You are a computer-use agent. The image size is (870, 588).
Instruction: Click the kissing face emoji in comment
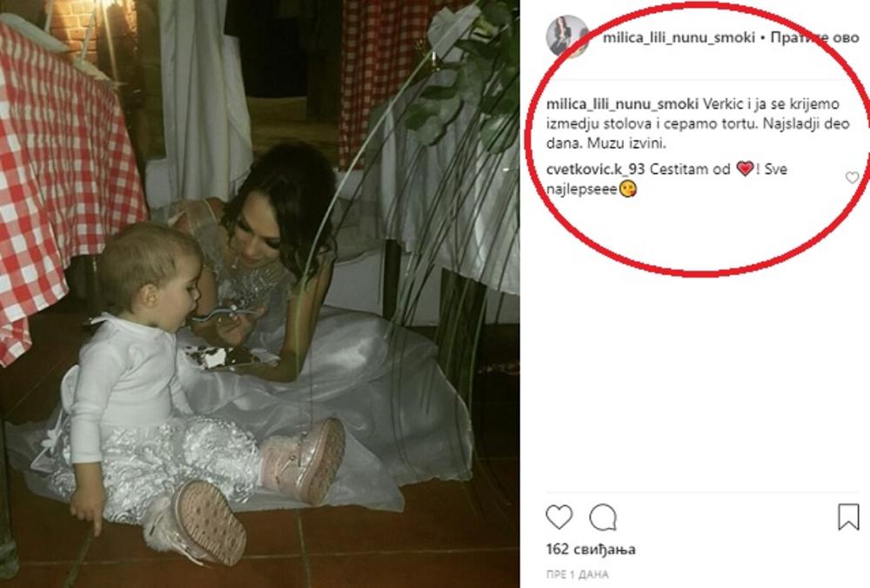(627, 189)
